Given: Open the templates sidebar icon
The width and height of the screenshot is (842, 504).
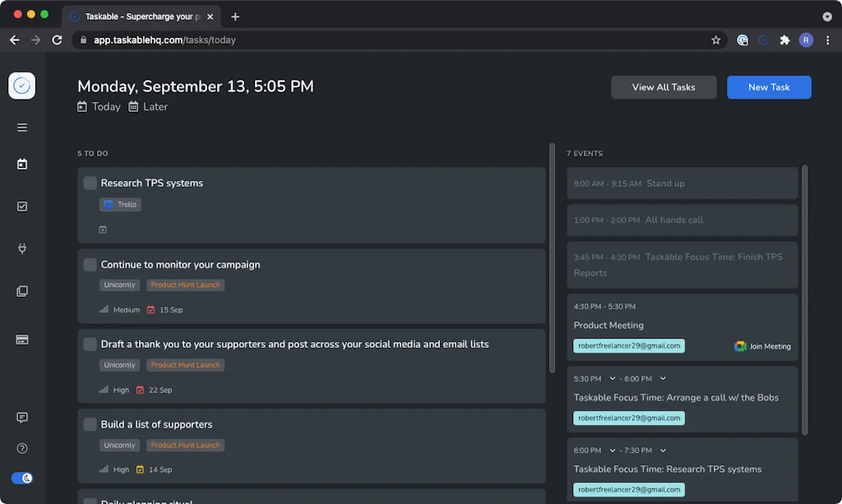Looking at the screenshot, I should click(x=22, y=290).
